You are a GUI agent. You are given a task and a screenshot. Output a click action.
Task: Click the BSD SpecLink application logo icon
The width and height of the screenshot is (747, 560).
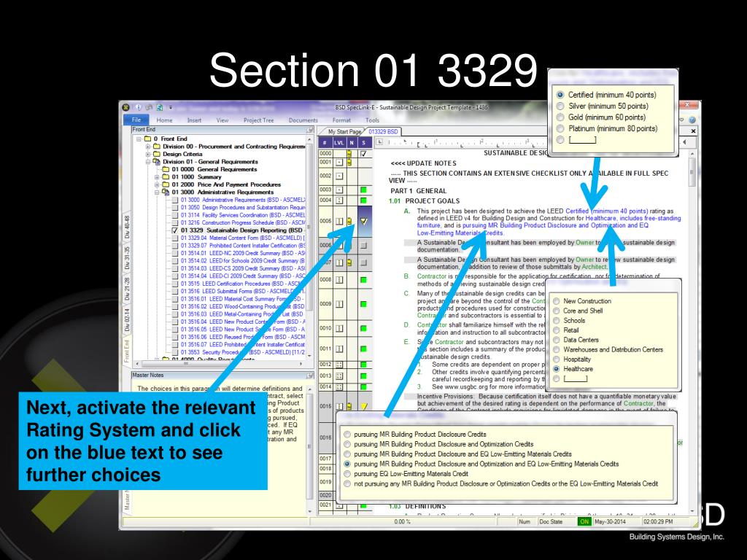click(125, 108)
